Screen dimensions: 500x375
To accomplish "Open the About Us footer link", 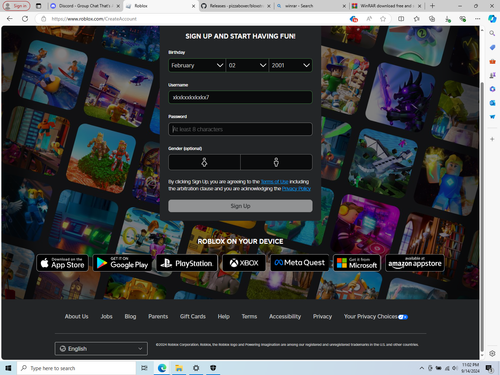I will [76, 316].
